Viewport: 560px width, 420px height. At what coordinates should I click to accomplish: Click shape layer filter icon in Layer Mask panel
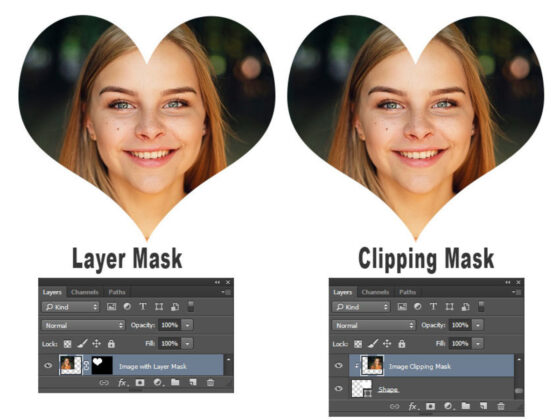(x=159, y=307)
